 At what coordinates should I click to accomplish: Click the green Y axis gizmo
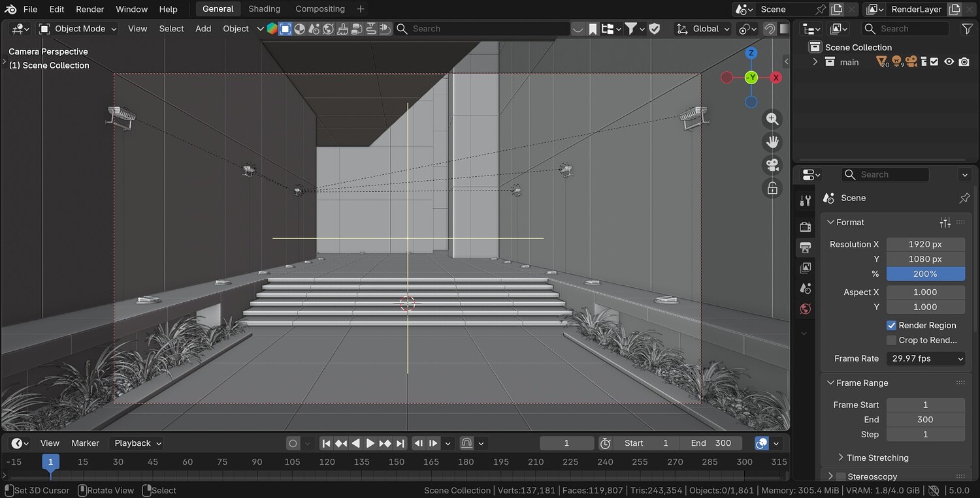point(751,78)
